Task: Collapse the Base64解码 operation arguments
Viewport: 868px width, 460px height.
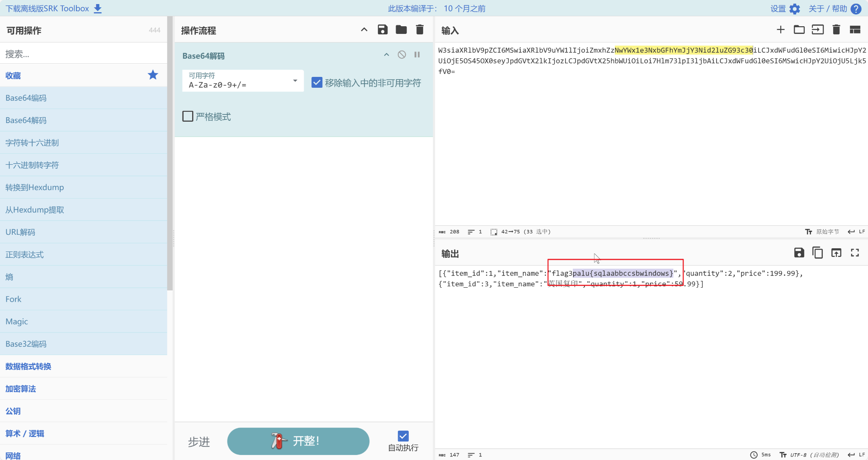Action: coord(387,55)
